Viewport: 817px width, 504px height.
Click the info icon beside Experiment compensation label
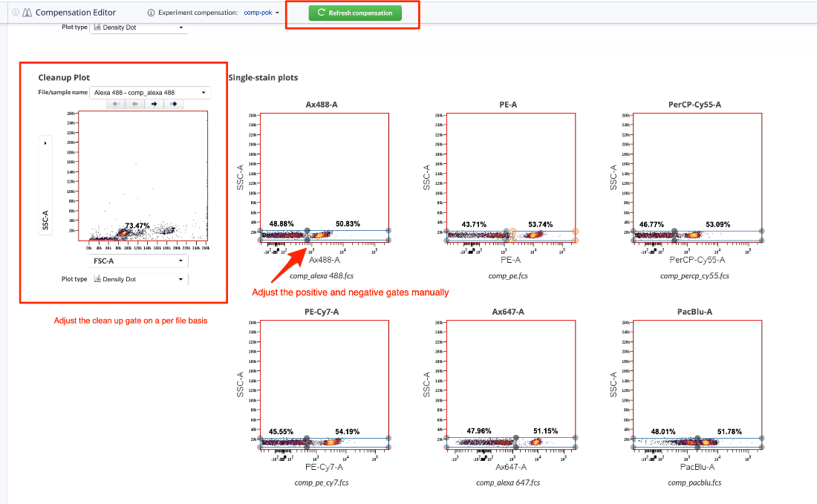coord(152,13)
